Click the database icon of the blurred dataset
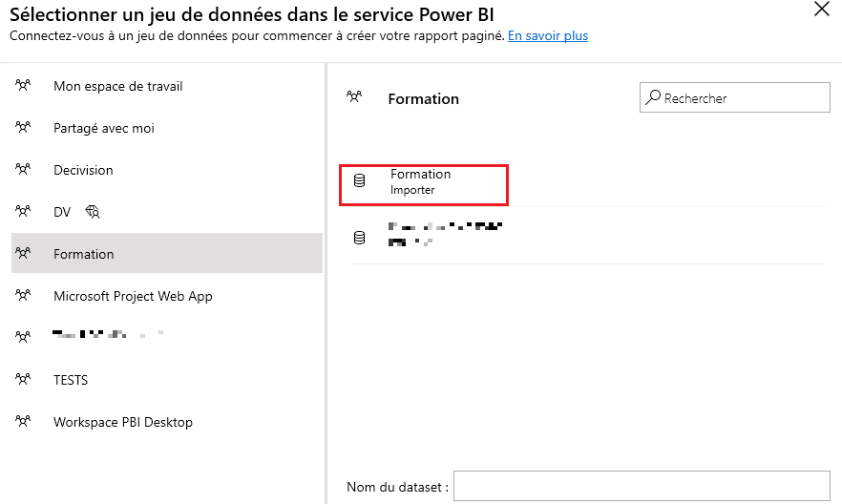The width and height of the screenshot is (842, 504). 360,238
